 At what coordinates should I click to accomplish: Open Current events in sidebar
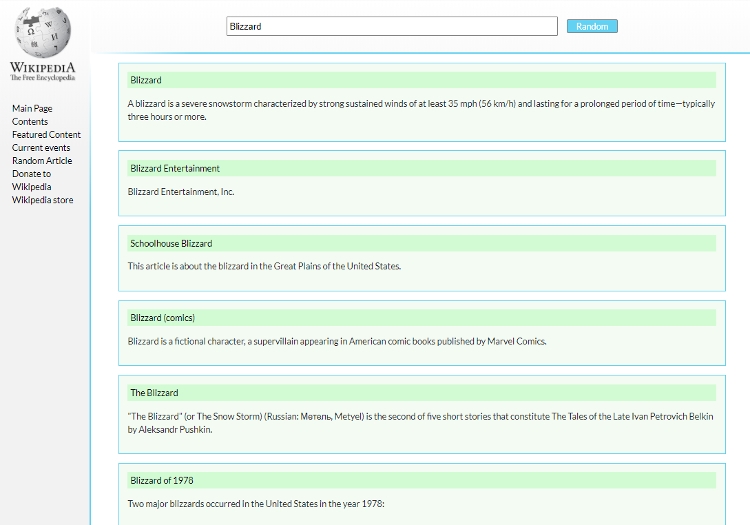(41, 148)
